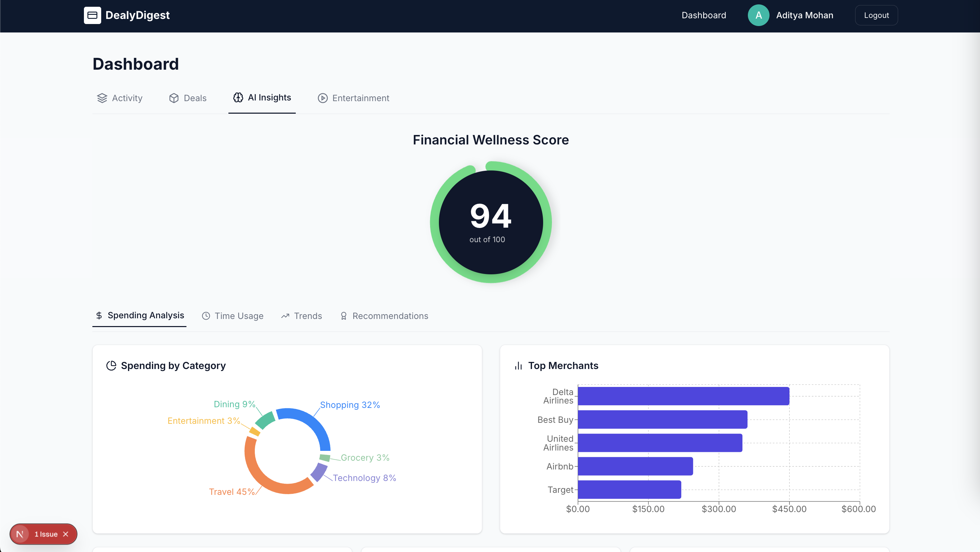Select the Spending Analysis sub-tab
The width and height of the screenshot is (980, 552).
(x=140, y=316)
